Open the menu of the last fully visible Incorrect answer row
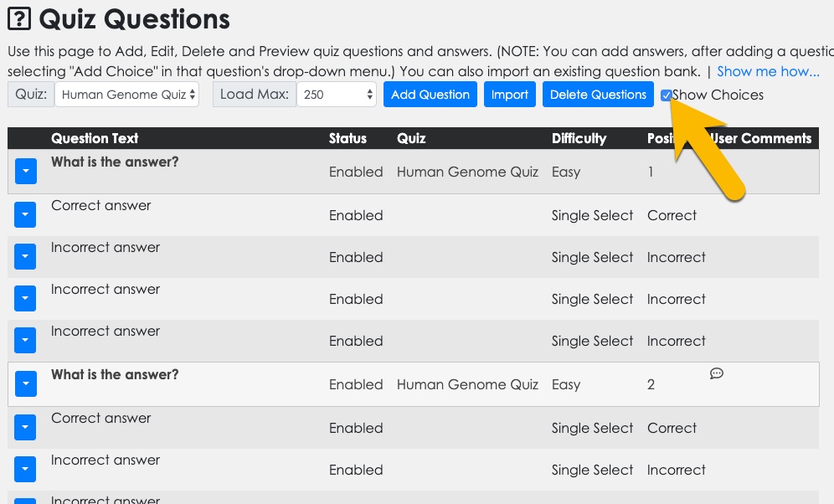The height and width of the screenshot is (504, 834). tap(25, 469)
